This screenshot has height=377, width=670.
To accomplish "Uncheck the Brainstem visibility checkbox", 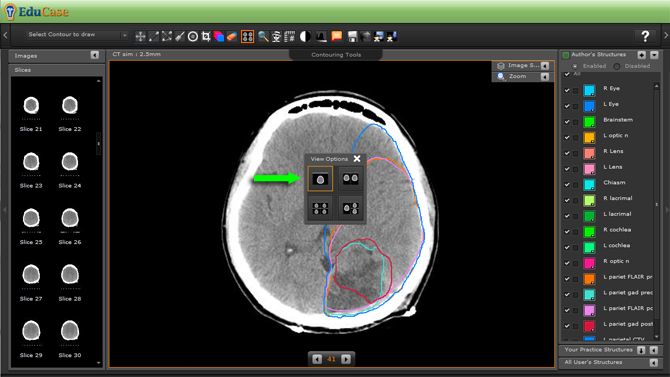I will click(x=567, y=122).
